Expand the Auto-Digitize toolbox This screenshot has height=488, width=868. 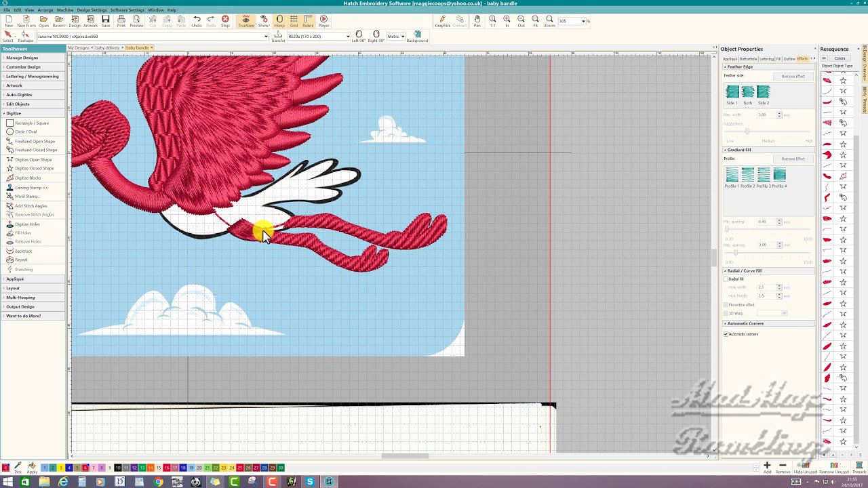point(33,95)
